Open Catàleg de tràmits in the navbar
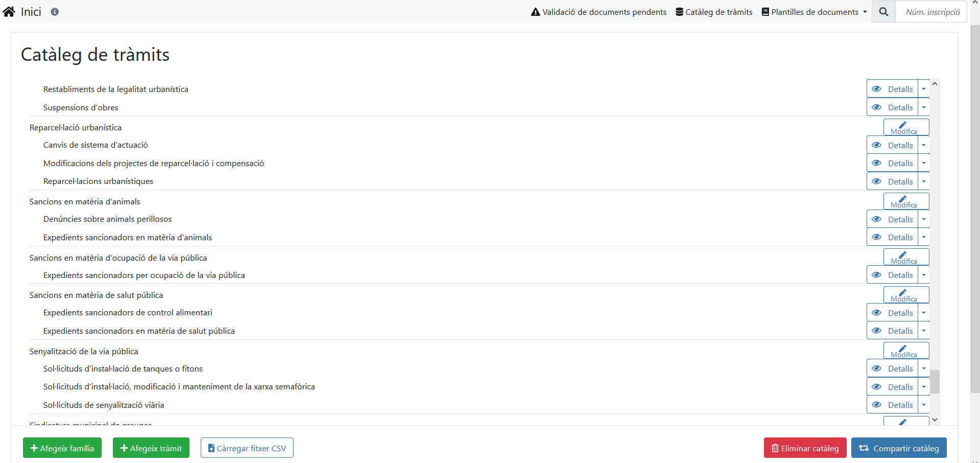The image size is (980, 463). click(x=714, y=12)
